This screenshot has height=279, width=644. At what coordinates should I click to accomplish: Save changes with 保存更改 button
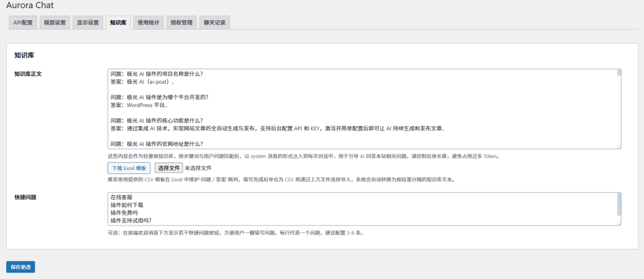21,266
